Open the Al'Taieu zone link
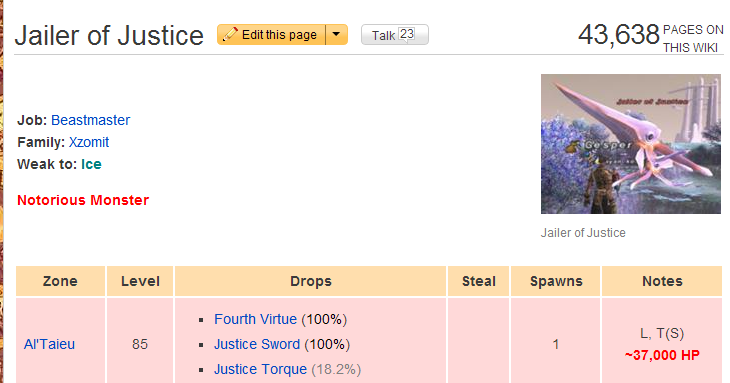730x383 pixels. point(49,344)
